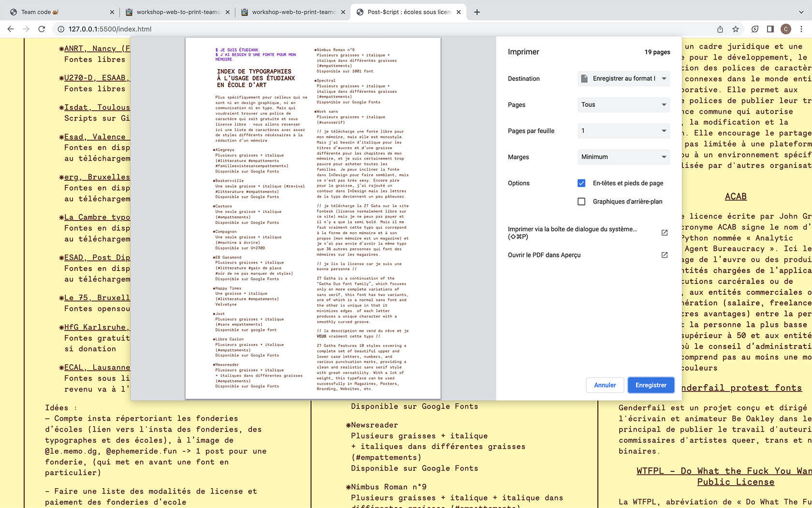Switch to the Team code tab

click(x=58, y=12)
